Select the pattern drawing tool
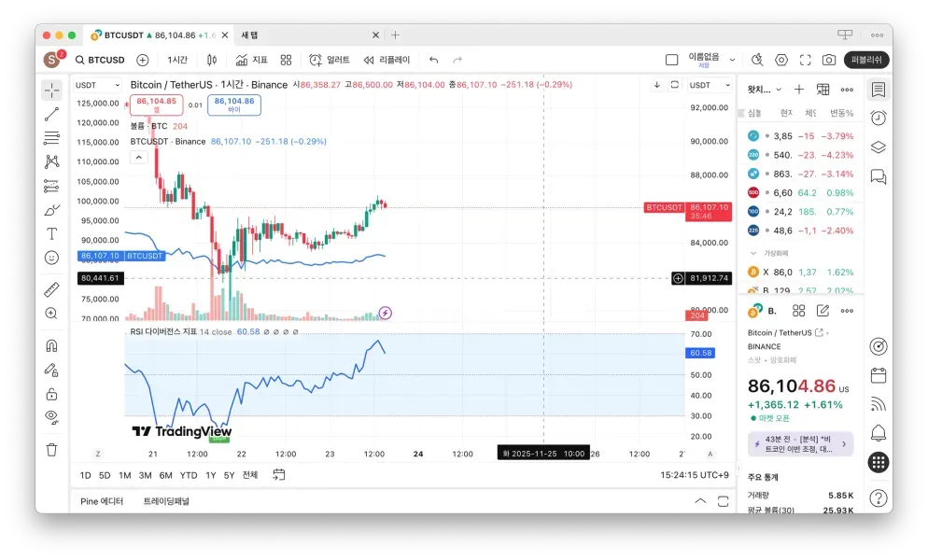This screenshot has width=928, height=560. point(52,161)
